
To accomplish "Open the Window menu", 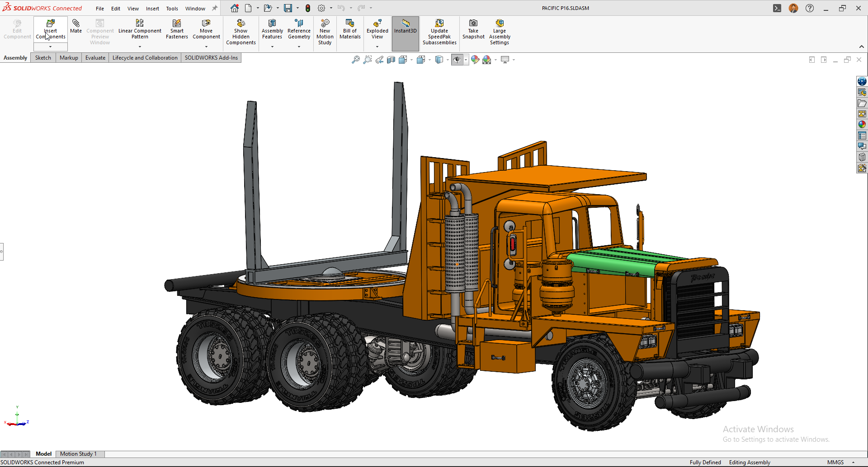I will [x=195, y=9].
